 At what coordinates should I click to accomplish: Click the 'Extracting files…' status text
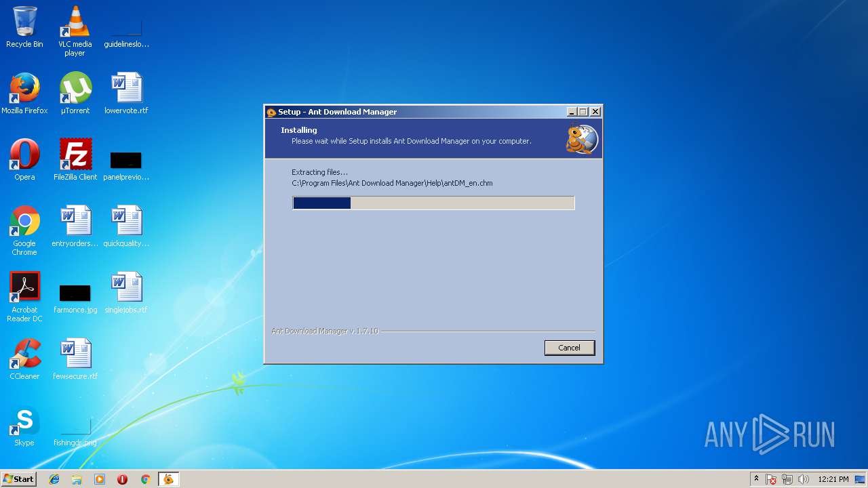[x=319, y=172]
